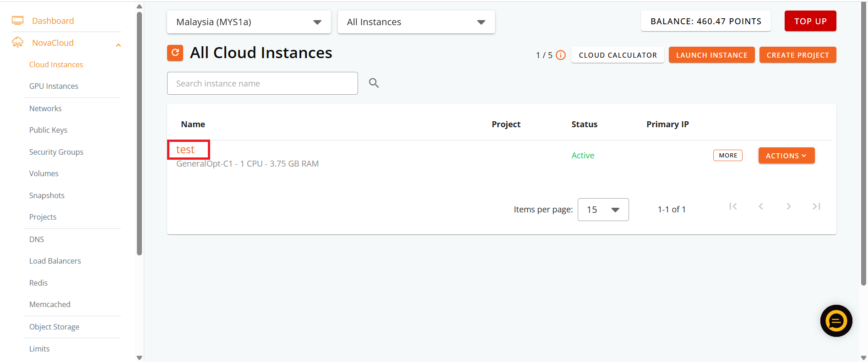Open the Limits page
The width and height of the screenshot is (868, 362).
(39, 349)
